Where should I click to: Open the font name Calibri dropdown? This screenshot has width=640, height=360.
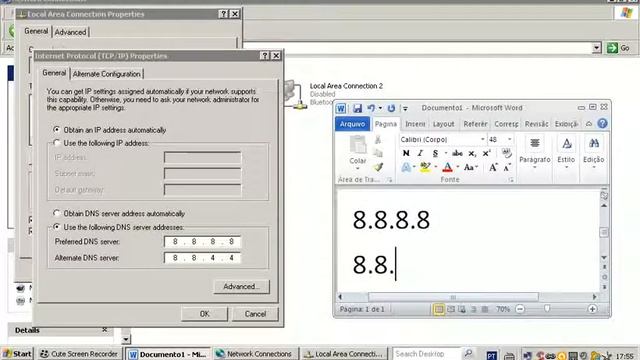482,140
